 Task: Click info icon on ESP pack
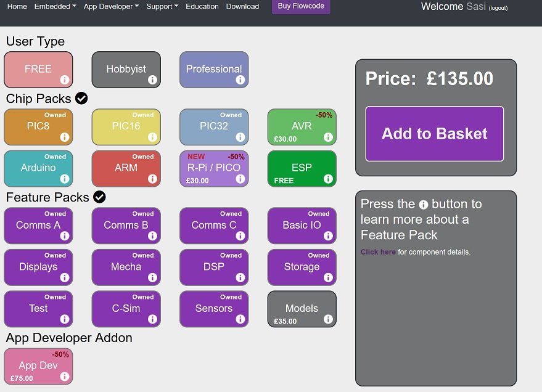[328, 179]
